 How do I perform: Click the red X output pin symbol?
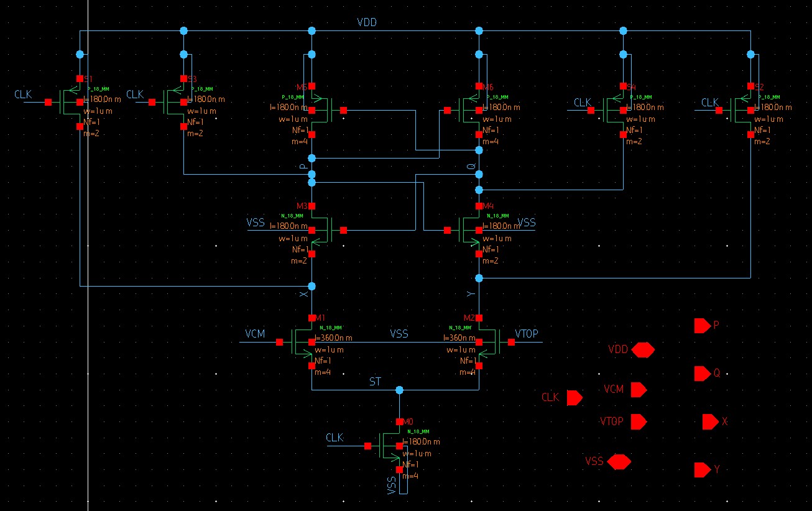click(710, 421)
